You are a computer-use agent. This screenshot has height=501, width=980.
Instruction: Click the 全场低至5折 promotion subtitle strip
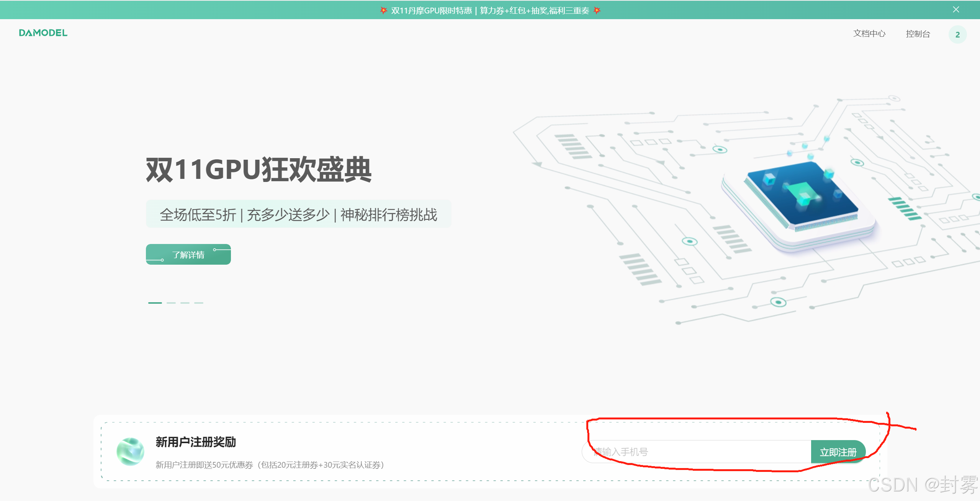(x=298, y=214)
